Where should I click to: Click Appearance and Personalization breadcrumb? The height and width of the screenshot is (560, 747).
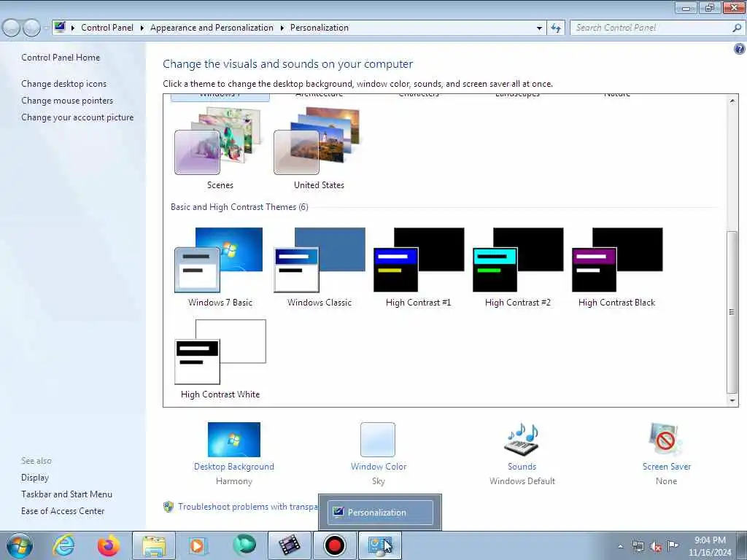tap(212, 28)
